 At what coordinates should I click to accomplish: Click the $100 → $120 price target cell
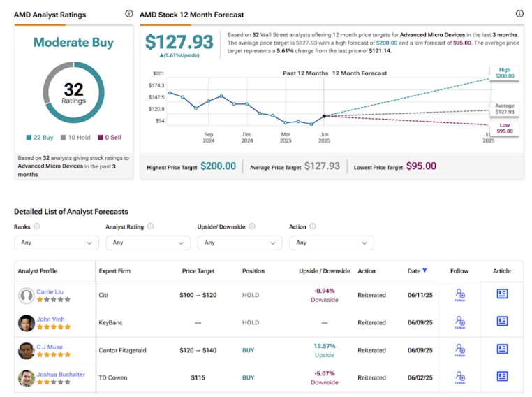(198, 295)
